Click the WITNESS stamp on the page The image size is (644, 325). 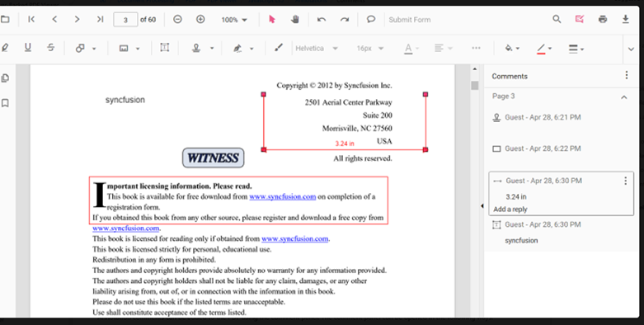click(x=214, y=158)
